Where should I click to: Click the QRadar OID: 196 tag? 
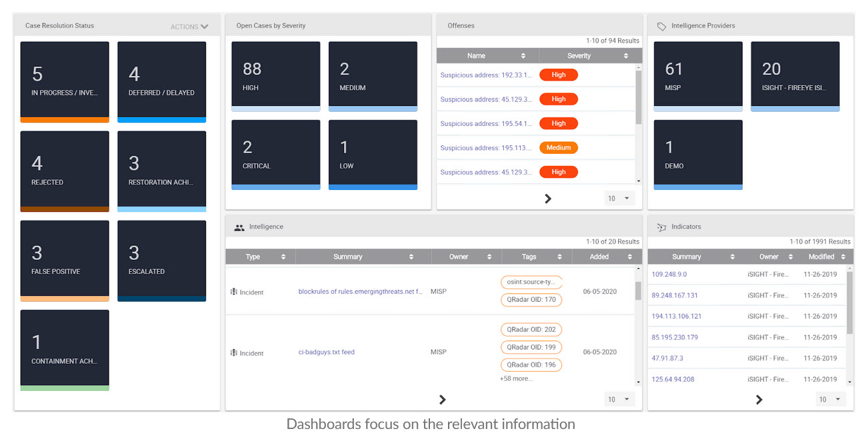[531, 365]
